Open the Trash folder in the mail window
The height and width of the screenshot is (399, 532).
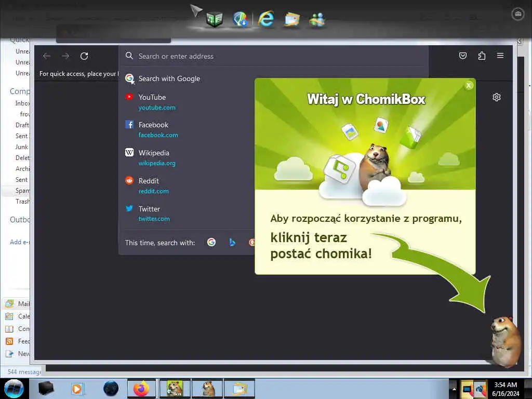tap(22, 202)
